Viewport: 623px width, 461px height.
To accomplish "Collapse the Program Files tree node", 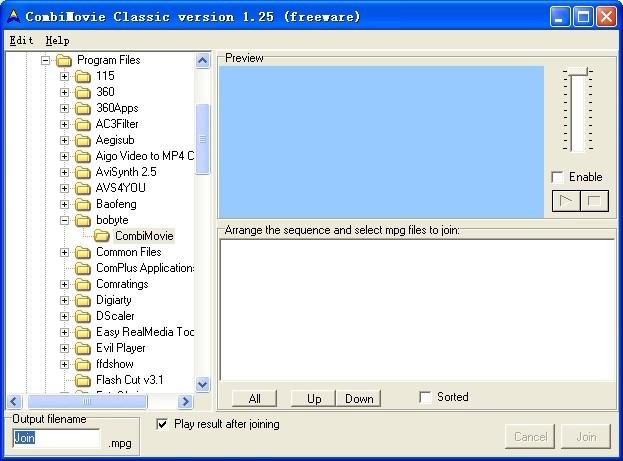I will pos(46,60).
